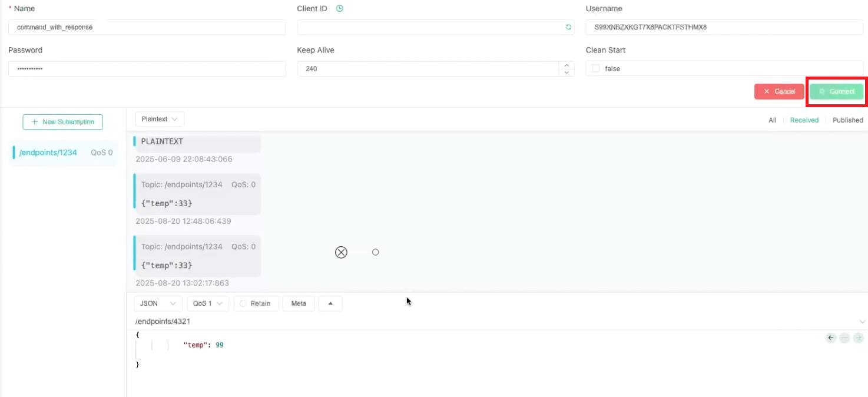Increase Keep Alive with the up stepper arrow
This screenshot has height=397, width=868.
[566, 65]
